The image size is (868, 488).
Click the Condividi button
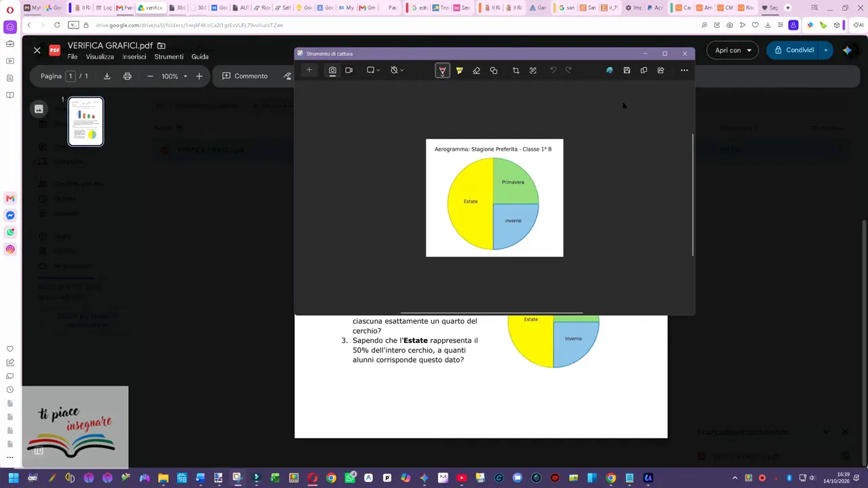pyautogui.click(x=793, y=50)
